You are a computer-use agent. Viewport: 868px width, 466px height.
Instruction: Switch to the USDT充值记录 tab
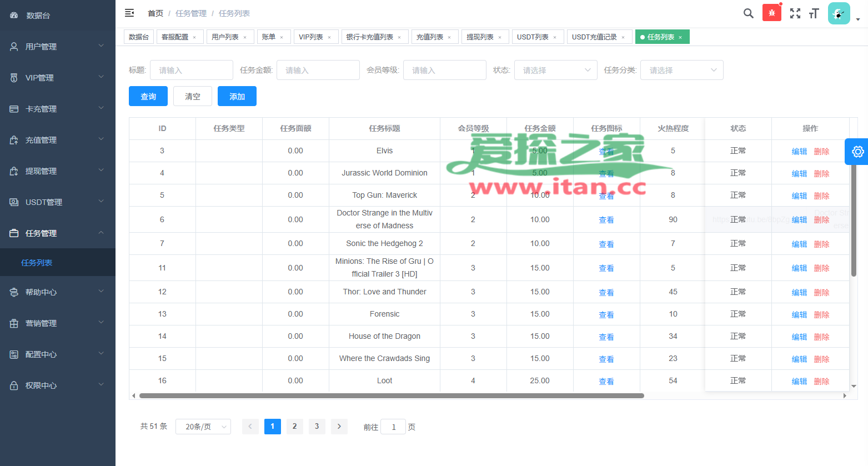tap(594, 37)
